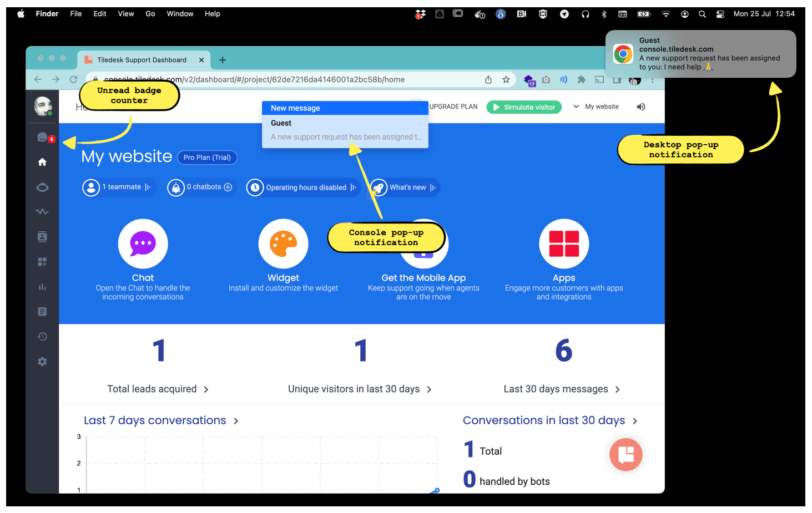
Task: Open the floating chat widget launcher
Action: coord(626,454)
